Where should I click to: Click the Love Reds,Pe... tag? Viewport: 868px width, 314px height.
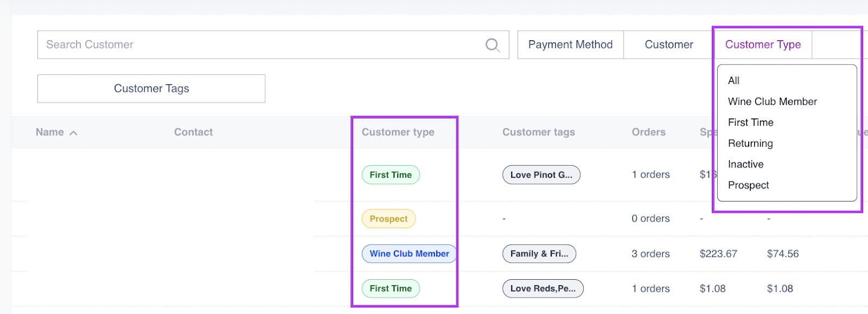click(x=542, y=288)
